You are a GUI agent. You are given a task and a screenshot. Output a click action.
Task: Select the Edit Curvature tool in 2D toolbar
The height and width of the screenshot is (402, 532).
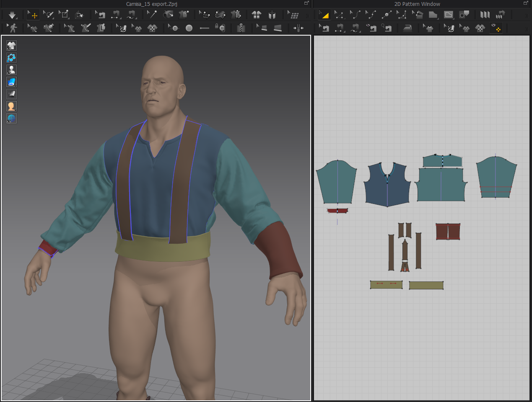coord(355,15)
